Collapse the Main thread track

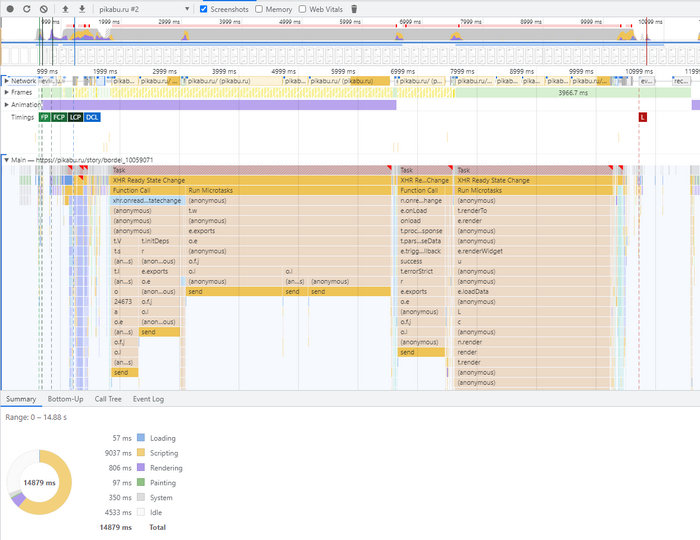5,159
